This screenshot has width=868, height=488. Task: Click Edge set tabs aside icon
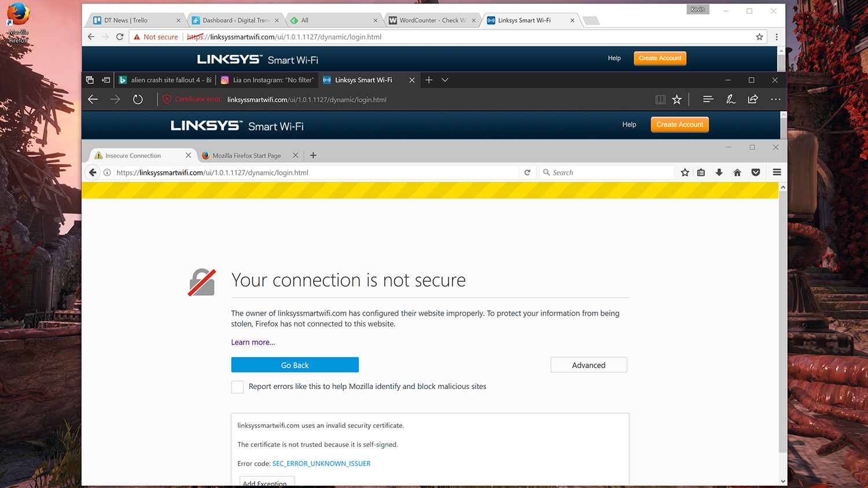(106, 80)
